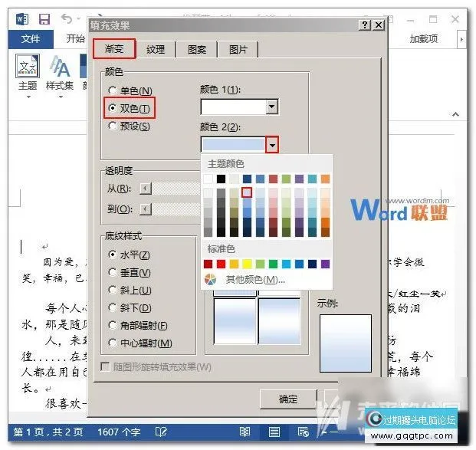This screenshot has width=476, height=450.
Task: Pick the olive green theme color swatch
Action: pos(286,179)
